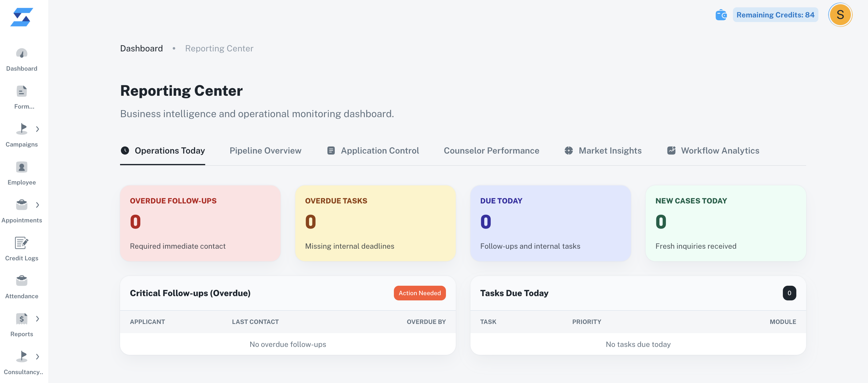
Task: Open the Consultancy flag icon
Action: click(21, 356)
